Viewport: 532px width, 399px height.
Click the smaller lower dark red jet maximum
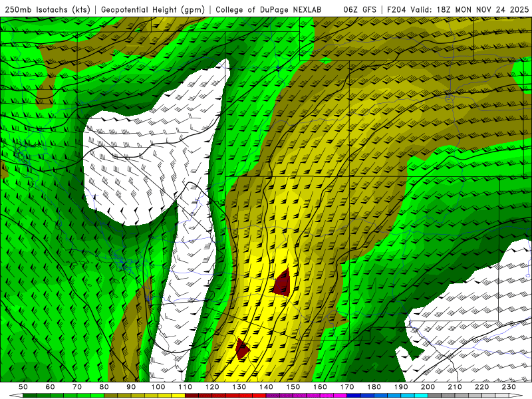coord(242,349)
